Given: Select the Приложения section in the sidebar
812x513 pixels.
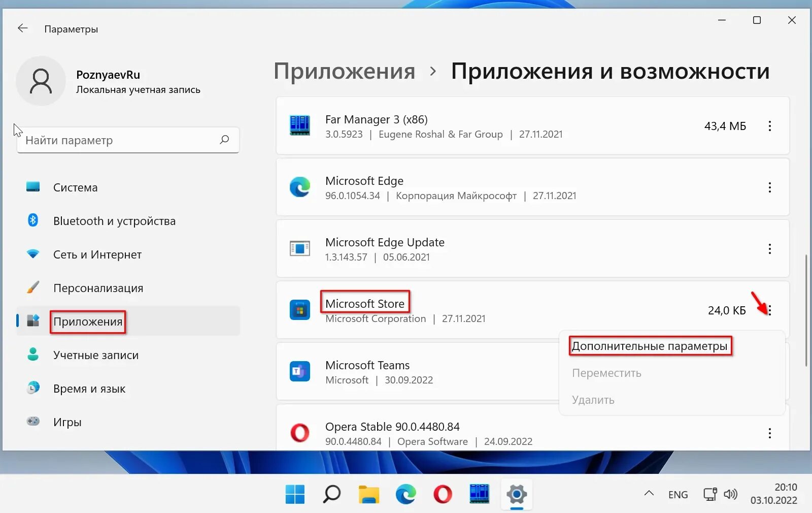Looking at the screenshot, I should click(x=128, y=321).
